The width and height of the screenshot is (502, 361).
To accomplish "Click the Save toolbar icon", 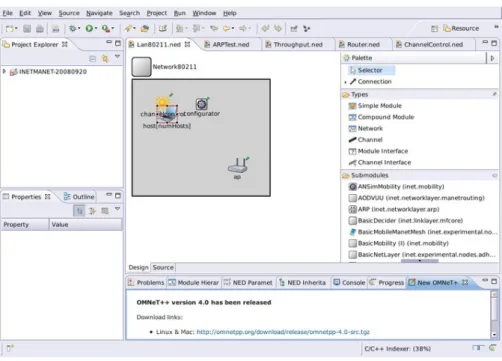I will pos(27,29).
